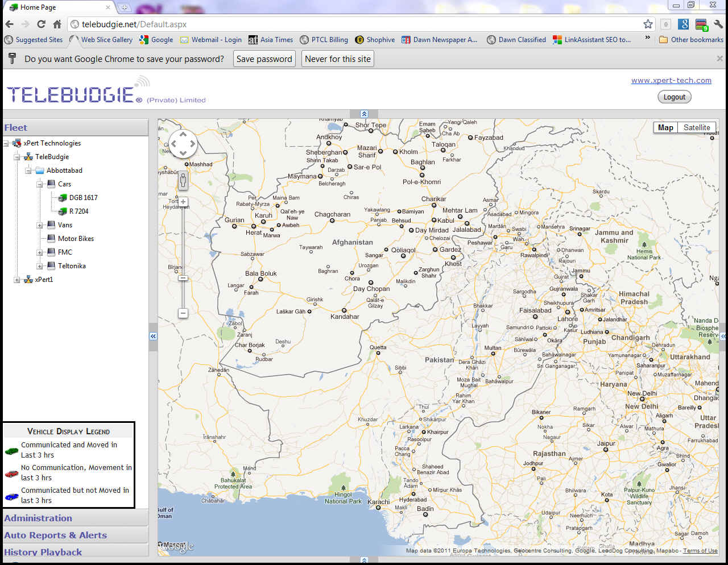Expand the Vans tree node

click(40, 225)
